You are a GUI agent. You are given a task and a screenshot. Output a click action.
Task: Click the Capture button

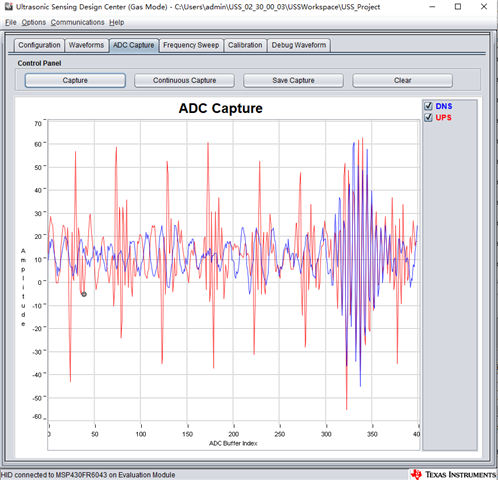coord(75,80)
